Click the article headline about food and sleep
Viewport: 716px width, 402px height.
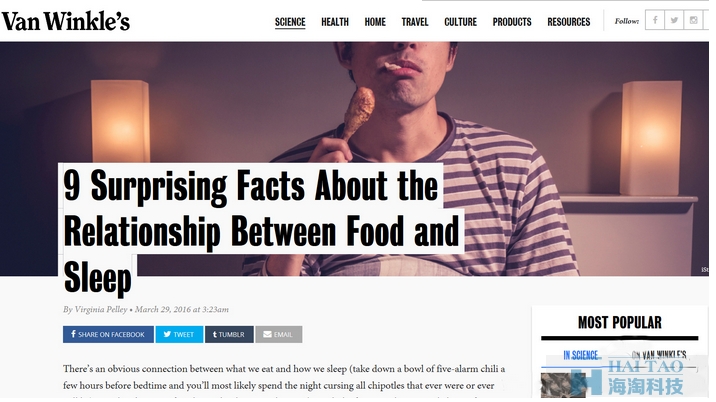click(x=261, y=231)
